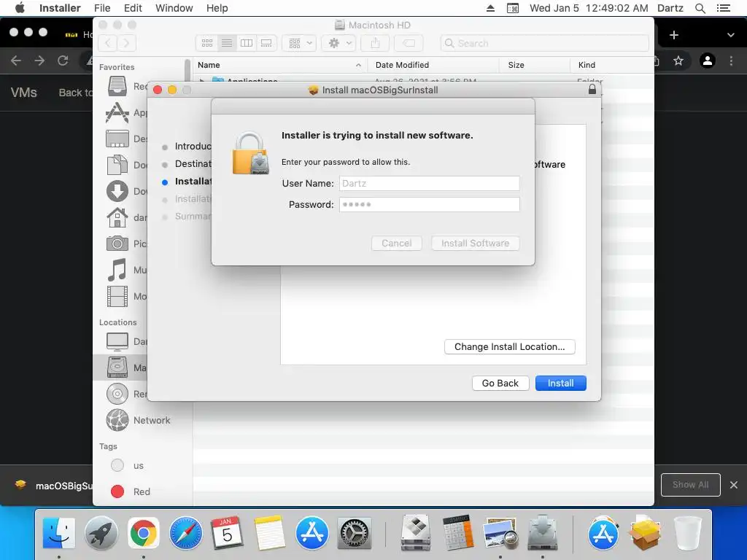Image resolution: width=747 pixels, height=560 pixels.
Task: Open Google Chrome in the Dock
Action: 144,533
